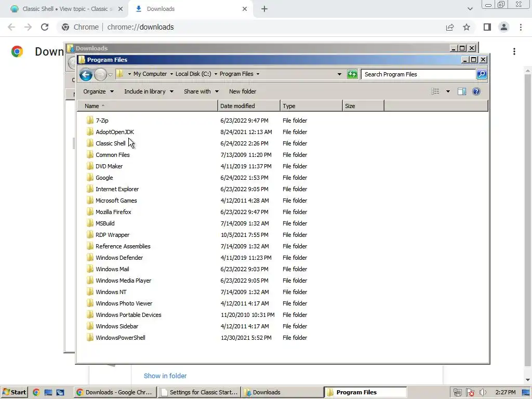Select the Microsoft Games folder name
Screen dimensions: 532x399
[x=116, y=200]
